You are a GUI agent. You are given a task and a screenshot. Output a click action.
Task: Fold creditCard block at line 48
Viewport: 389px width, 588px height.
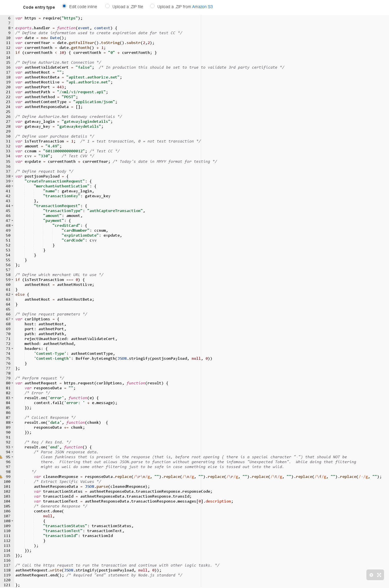[12, 225]
